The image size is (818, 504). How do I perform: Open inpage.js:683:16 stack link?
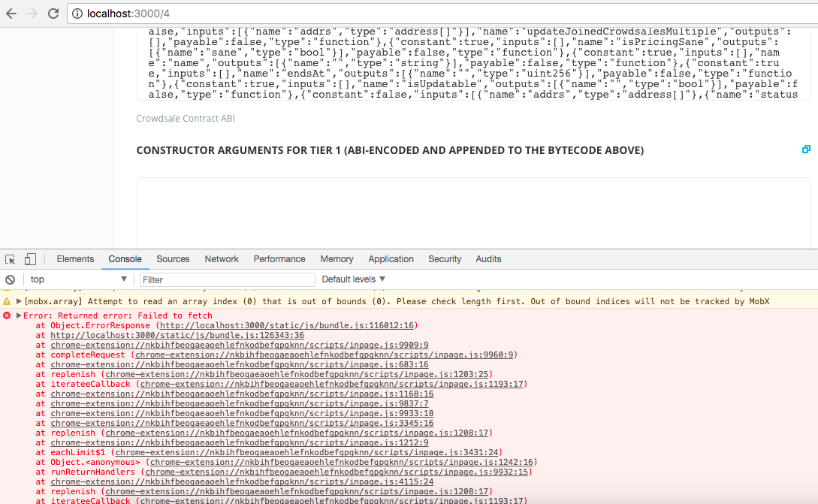[x=240, y=365]
